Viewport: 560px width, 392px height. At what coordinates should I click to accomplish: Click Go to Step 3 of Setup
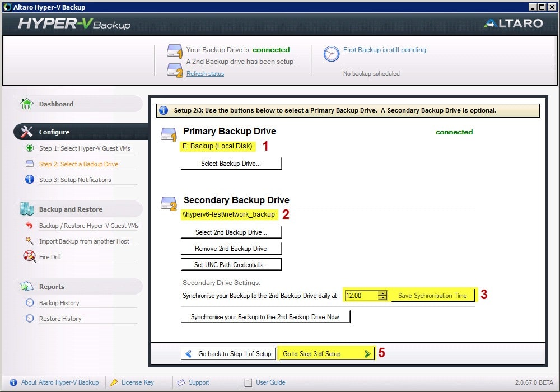[326, 354]
